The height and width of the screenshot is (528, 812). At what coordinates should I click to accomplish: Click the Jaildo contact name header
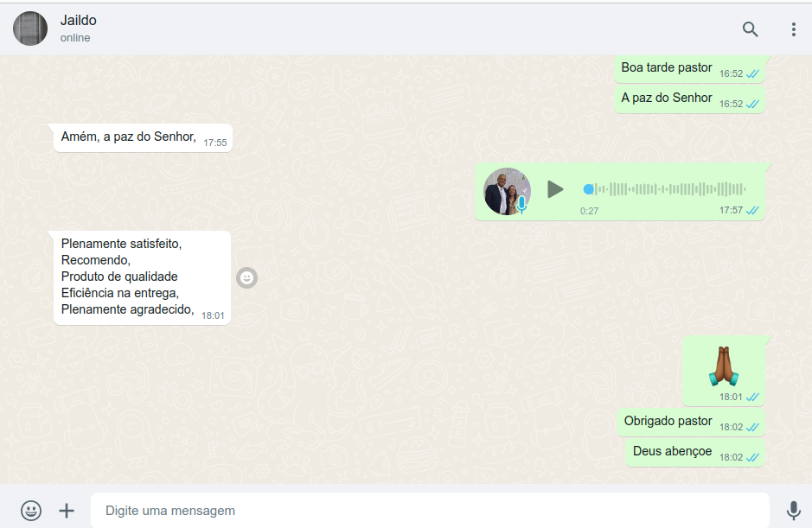pyautogui.click(x=79, y=21)
